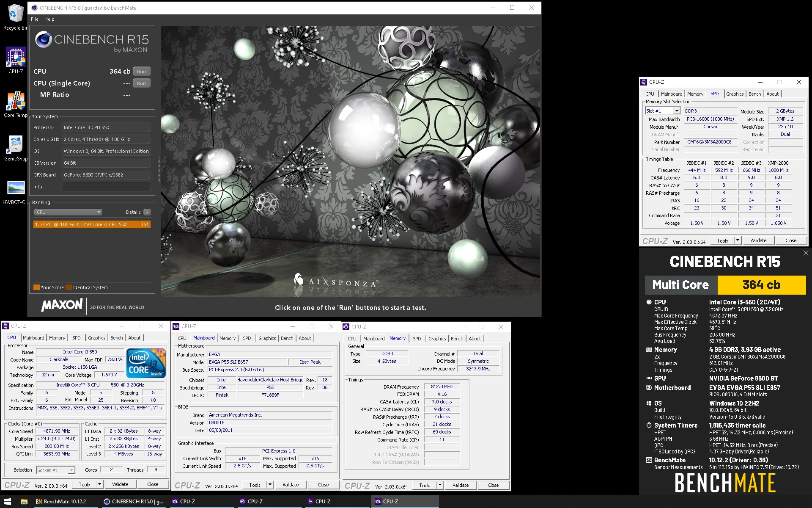
Task: Click the Part Number CMT6GX3M3A2000C8 field
Action: (x=710, y=142)
